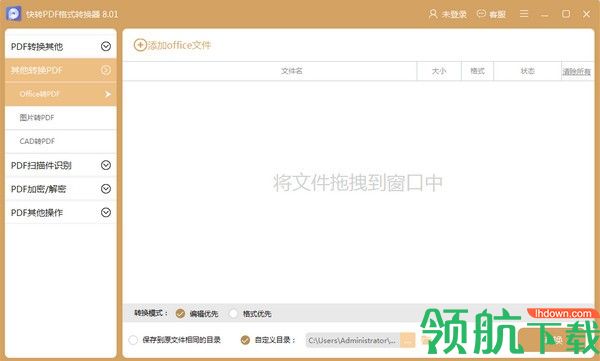Click the app logo icon in title bar

tap(14, 14)
